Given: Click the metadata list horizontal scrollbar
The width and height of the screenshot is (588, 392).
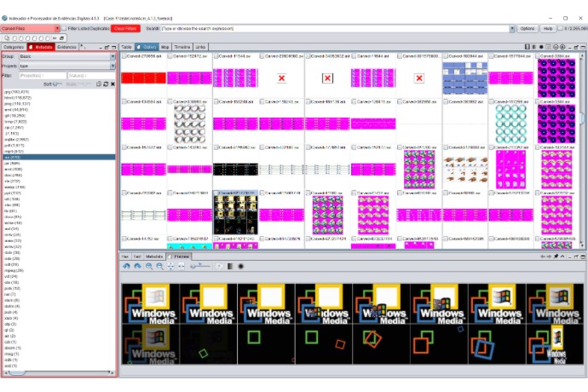Looking at the screenshot, I should click(x=59, y=372).
